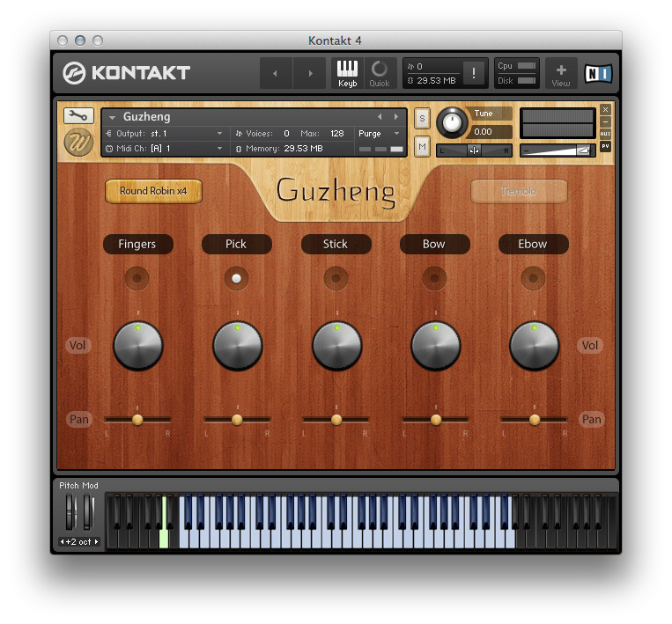This screenshot has width=672, height=624.
Task: Click the Round Robin x4 button
Action: coord(153,191)
